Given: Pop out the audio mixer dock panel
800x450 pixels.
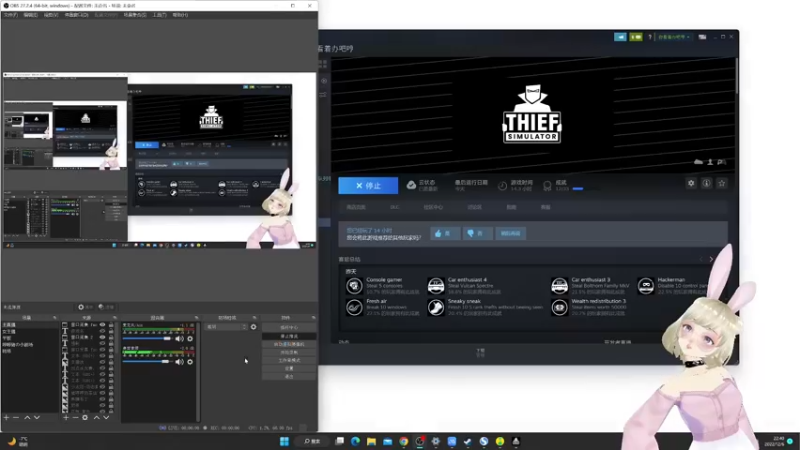Looking at the screenshot, I should (x=196, y=318).
